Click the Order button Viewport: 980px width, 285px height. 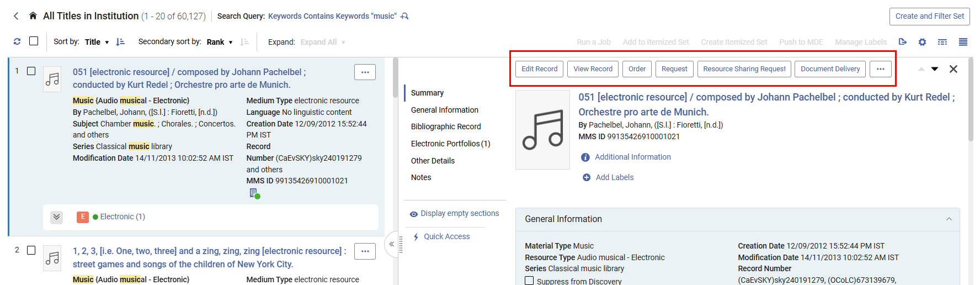pyautogui.click(x=637, y=69)
